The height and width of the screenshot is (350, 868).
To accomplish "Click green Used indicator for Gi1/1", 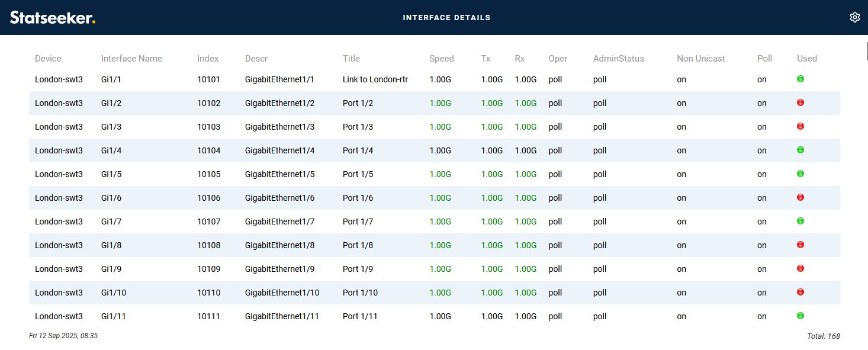I will [x=801, y=79].
